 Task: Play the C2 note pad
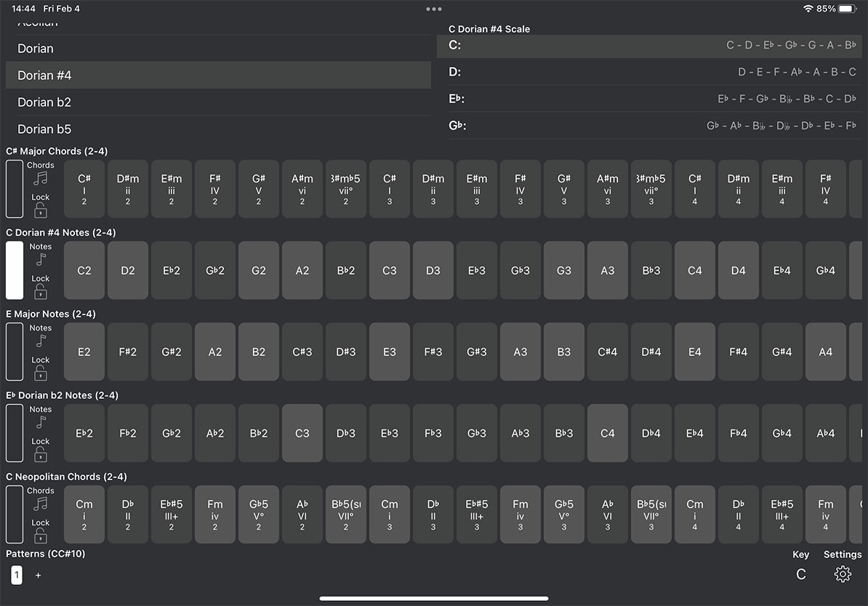[84, 270]
